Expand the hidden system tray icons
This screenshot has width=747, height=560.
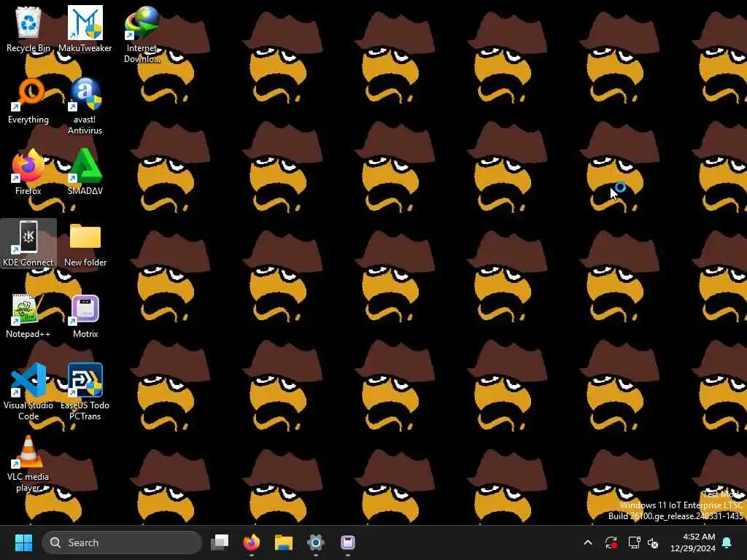tap(588, 542)
